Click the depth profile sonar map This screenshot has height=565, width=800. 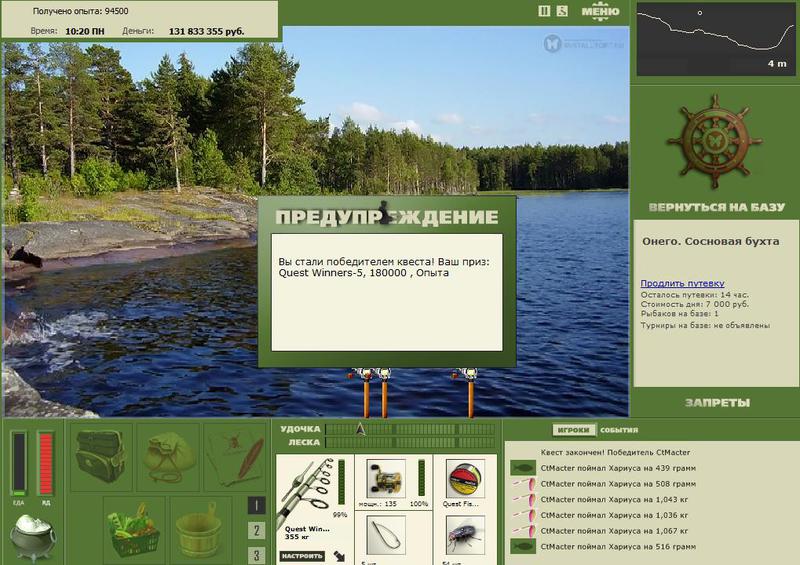(716, 38)
